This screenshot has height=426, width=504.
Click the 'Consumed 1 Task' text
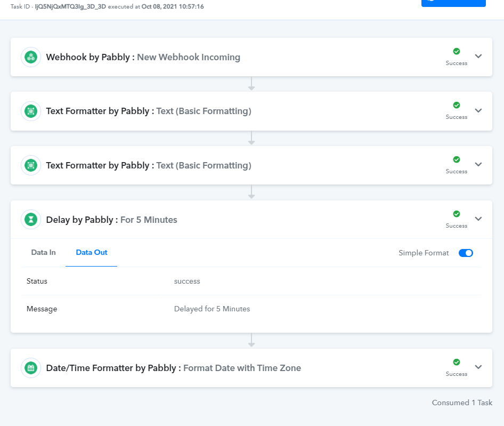pos(462,403)
